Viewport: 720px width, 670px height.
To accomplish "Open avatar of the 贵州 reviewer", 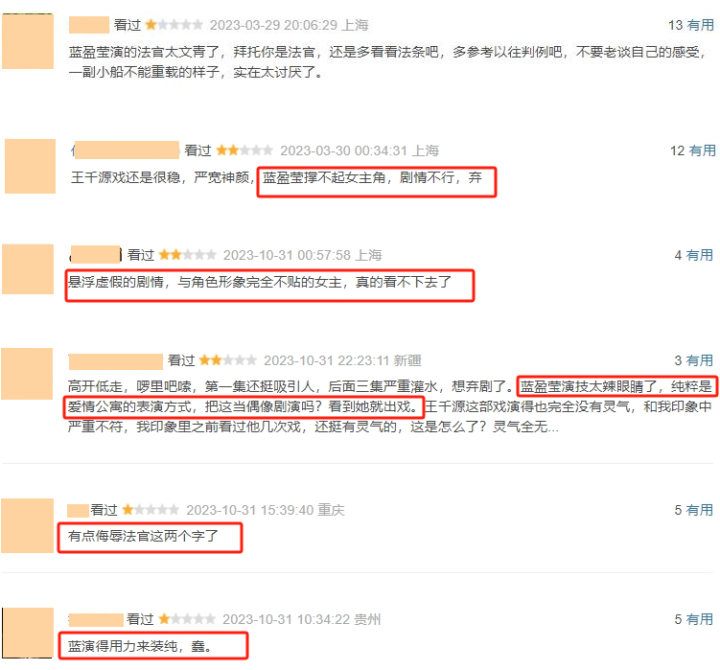I will tap(27, 633).
